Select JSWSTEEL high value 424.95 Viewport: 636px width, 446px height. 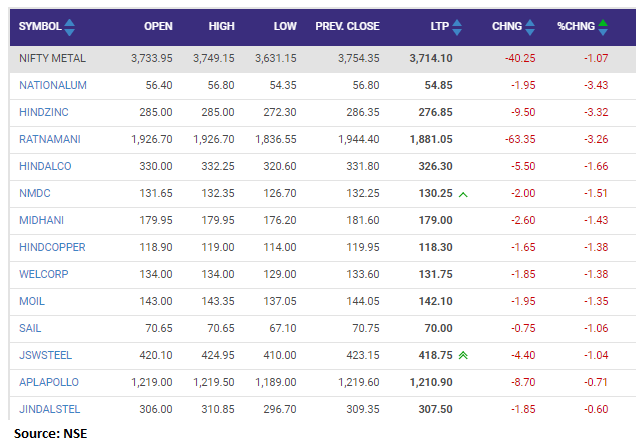click(218, 355)
